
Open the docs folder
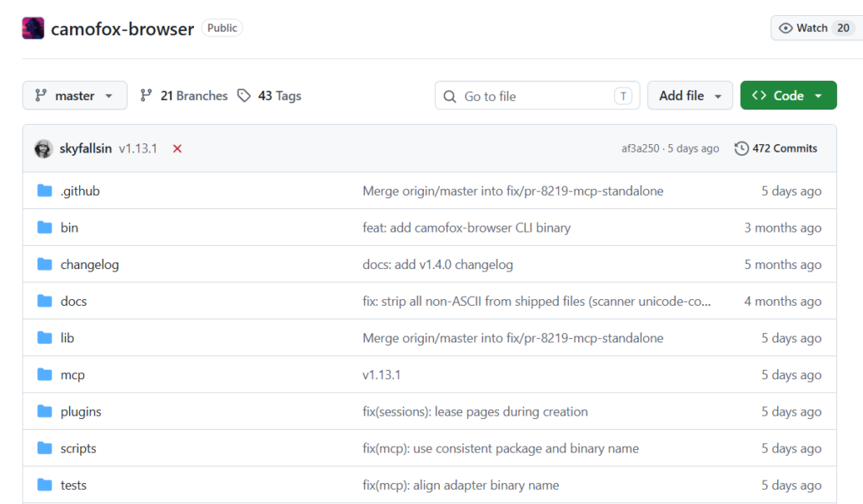[74, 302]
